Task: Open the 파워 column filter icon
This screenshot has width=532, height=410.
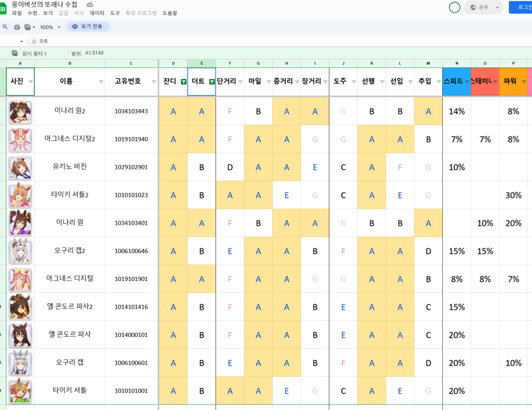Action: pos(523,82)
